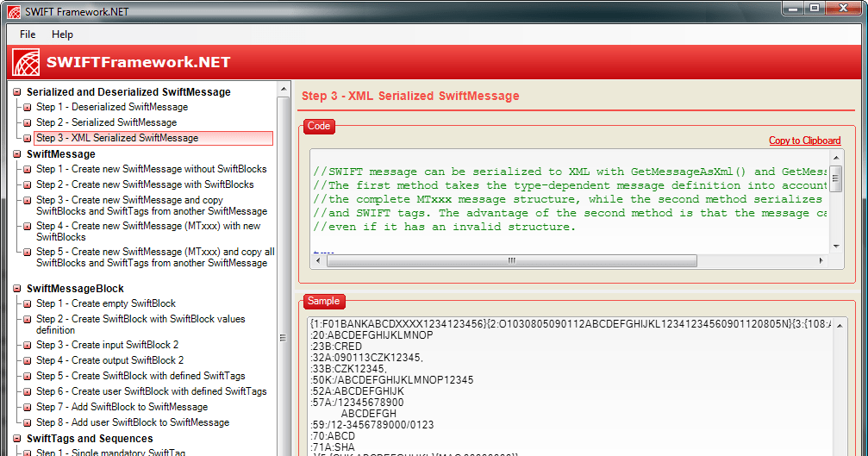
Task: Click the icon beside Create empty SwiftBlock
Action: coord(27,303)
